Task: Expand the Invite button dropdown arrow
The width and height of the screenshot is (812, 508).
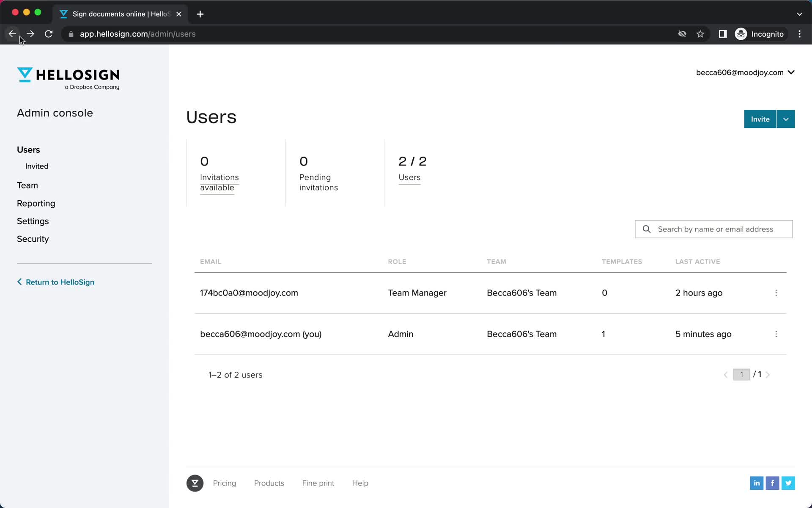Action: 786,119
